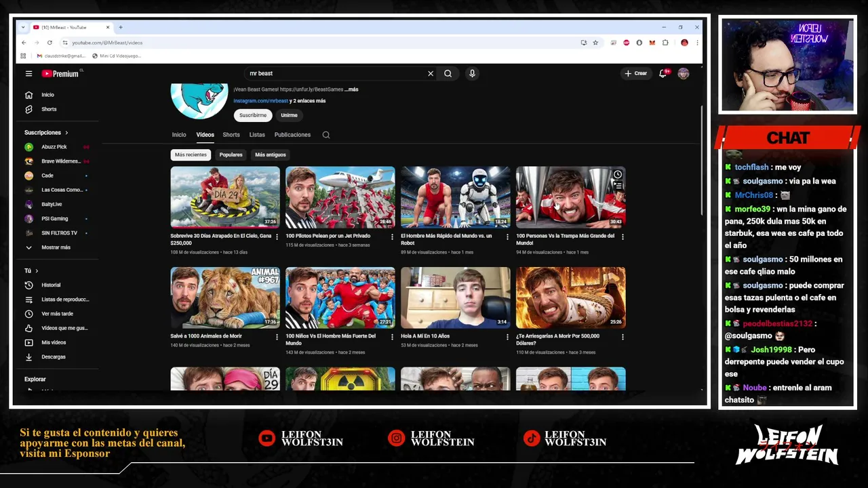Open instagram.com/mrbeast link
Screen dimensions: 868x488
[261, 101]
